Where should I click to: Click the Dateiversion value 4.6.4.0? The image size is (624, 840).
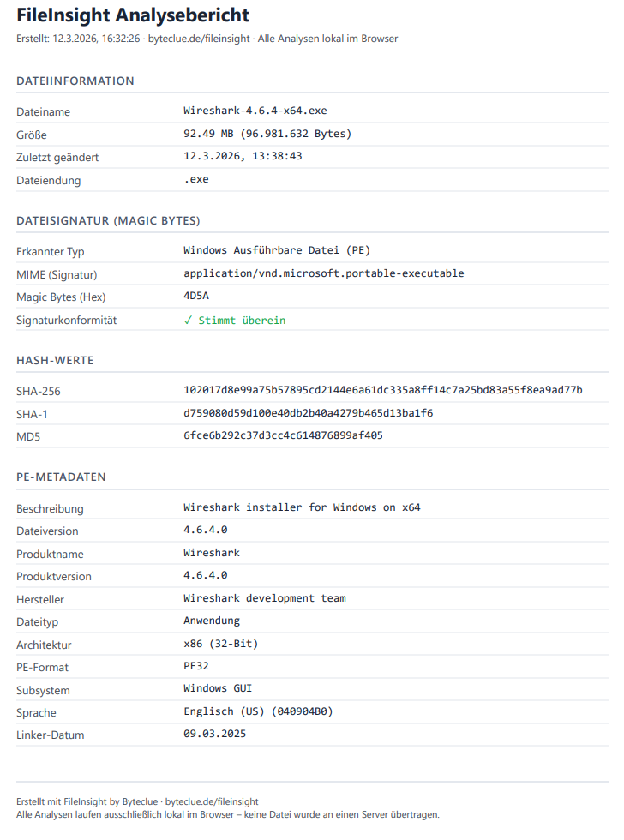[x=205, y=531]
